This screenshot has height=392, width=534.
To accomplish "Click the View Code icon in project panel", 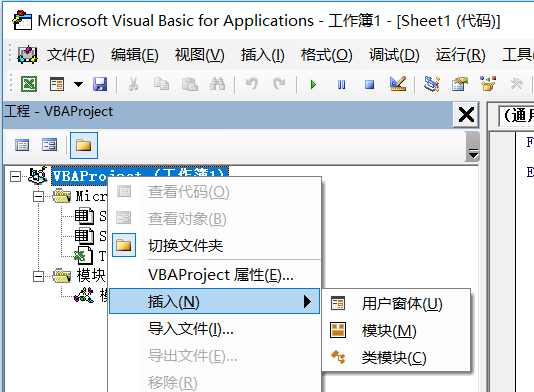I will point(22,145).
